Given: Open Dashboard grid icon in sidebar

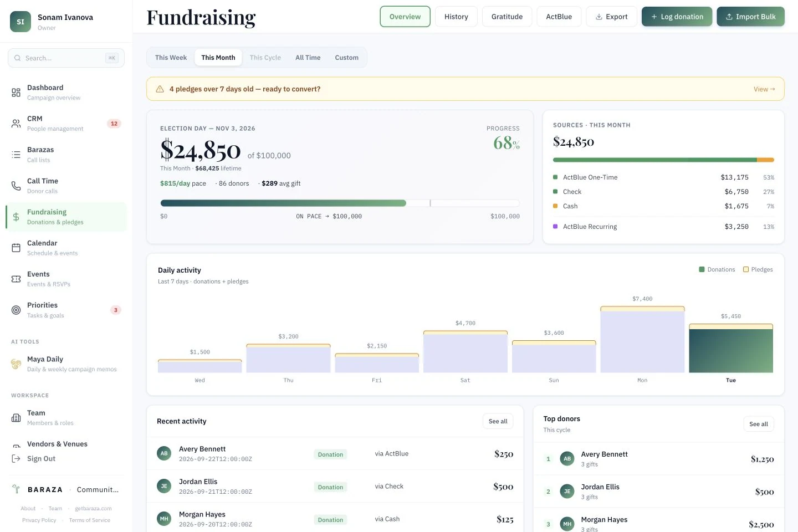Looking at the screenshot, I should point(16,93).
